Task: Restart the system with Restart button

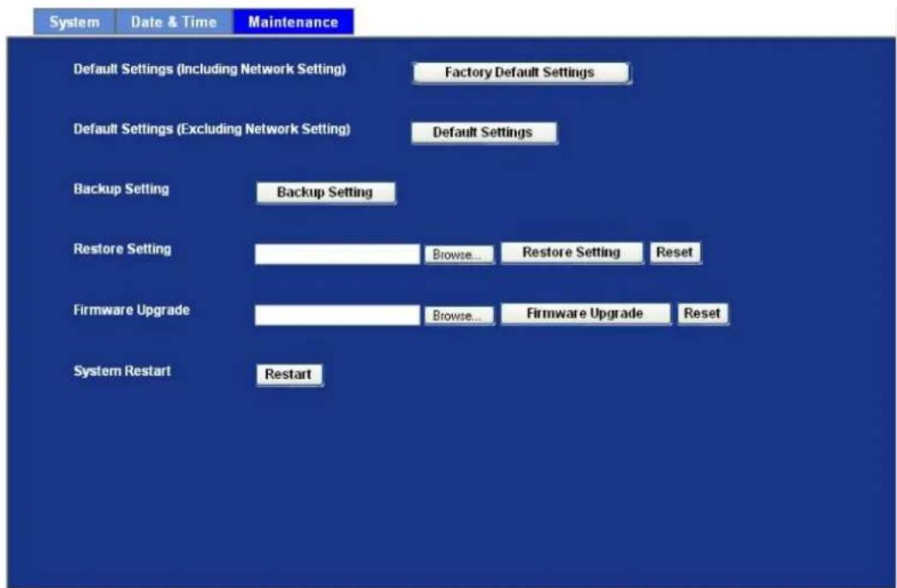Action: (x=289, y=375)
